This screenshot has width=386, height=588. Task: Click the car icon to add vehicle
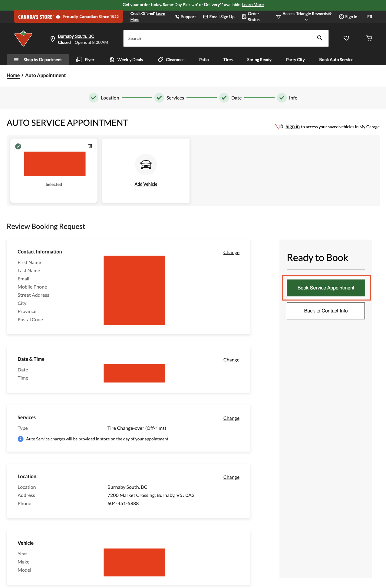coord(146,165)
